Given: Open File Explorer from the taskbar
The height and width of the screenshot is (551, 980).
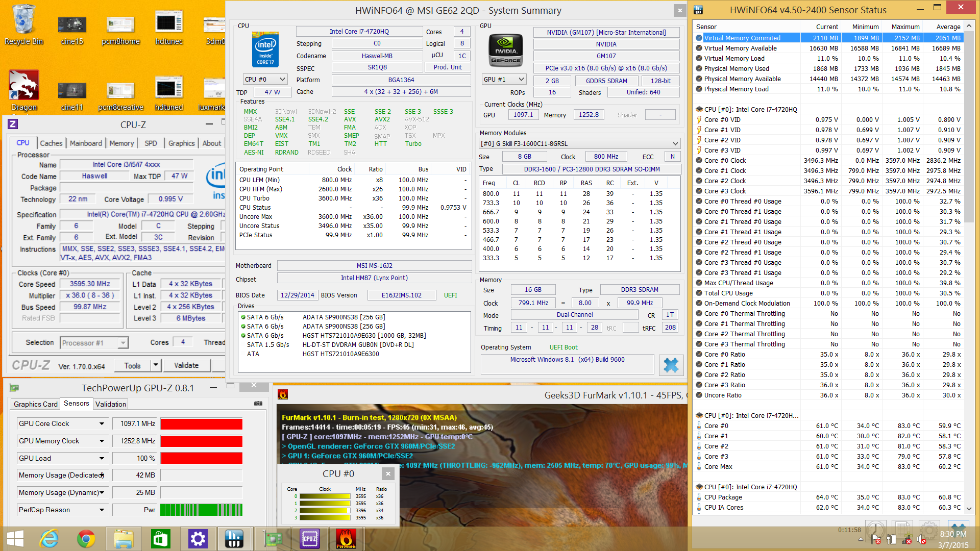Looking at the screenshot, I should pos(123,539).
